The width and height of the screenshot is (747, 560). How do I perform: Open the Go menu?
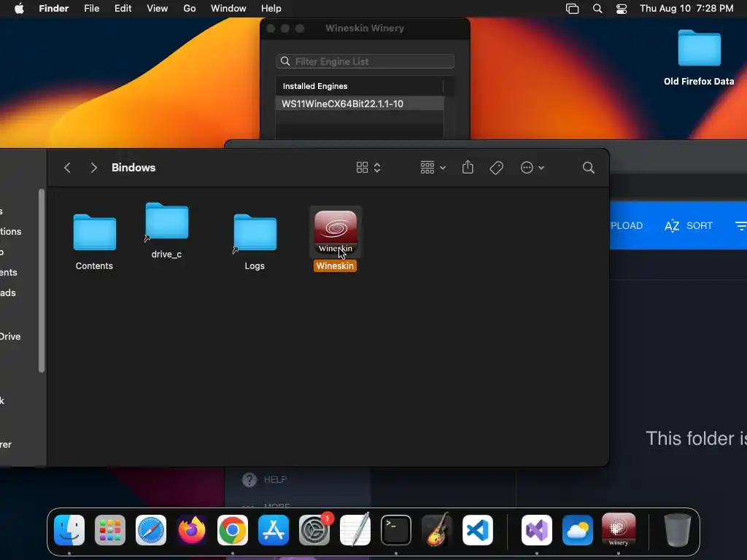click(190, 8)
